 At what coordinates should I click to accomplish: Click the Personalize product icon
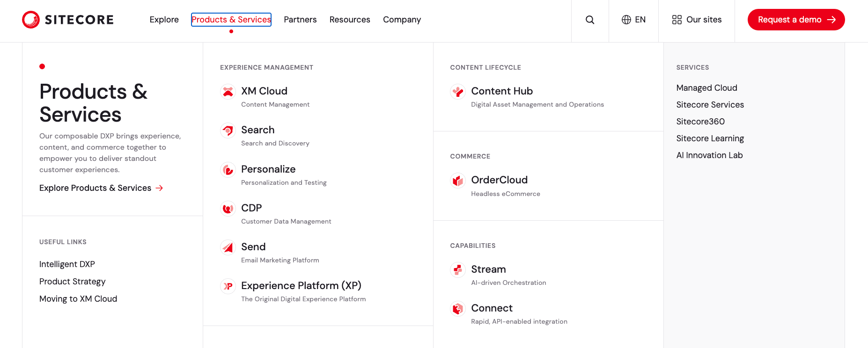(x=228, y=170)
